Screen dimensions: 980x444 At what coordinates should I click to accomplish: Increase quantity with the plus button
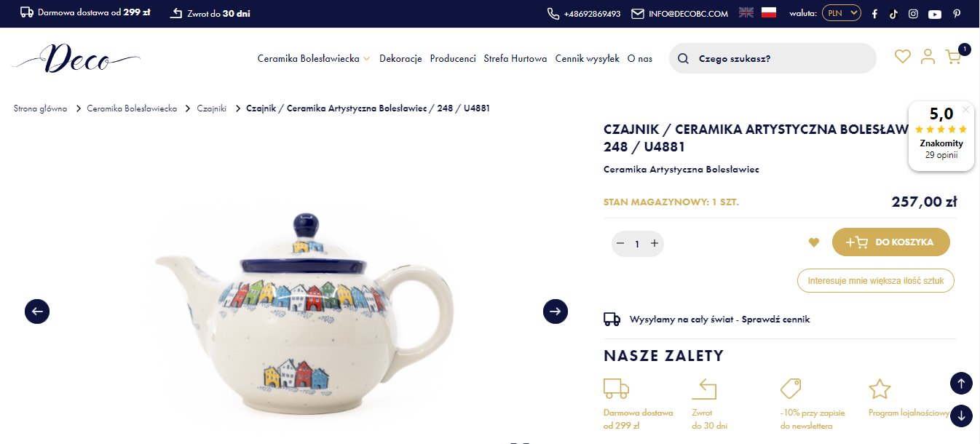(x=655, y=243)
